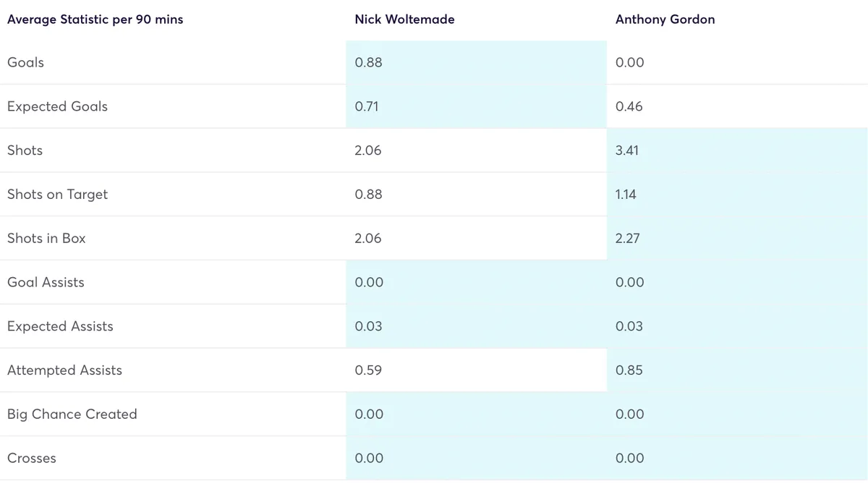868x489 pixels.
Task: Click the Expected Assists row label
Action: (60, 326)
